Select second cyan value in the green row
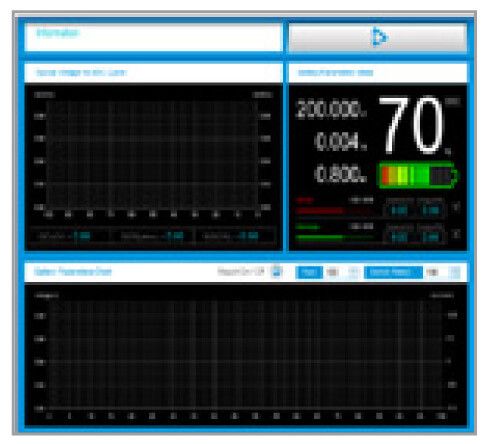This screenshot has width=487, height=444. pyautogui.click(x=431, y=237)
